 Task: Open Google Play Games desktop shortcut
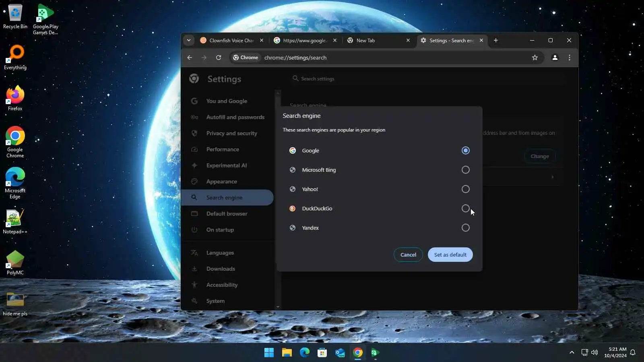coord(45,19)
